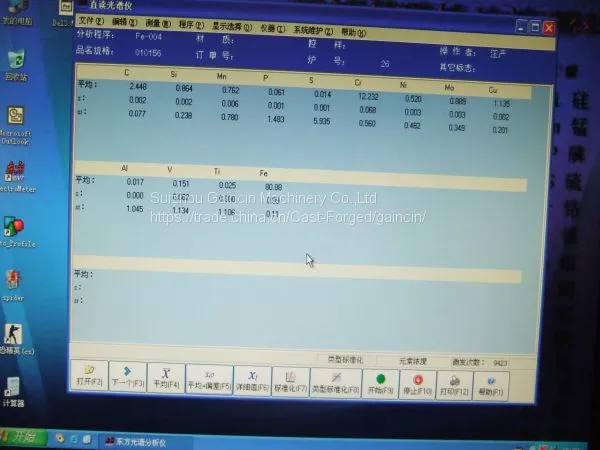Maximize the spectrometer window
Image resolution: width=600 pixels, height=450 pixels.
point(535,27)
